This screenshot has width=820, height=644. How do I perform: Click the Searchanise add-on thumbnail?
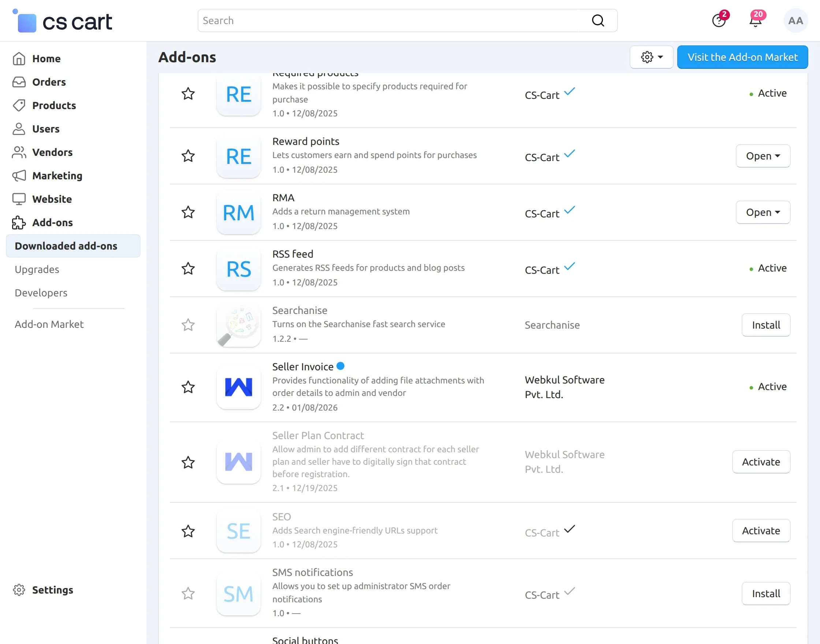(x=238, y=325)
